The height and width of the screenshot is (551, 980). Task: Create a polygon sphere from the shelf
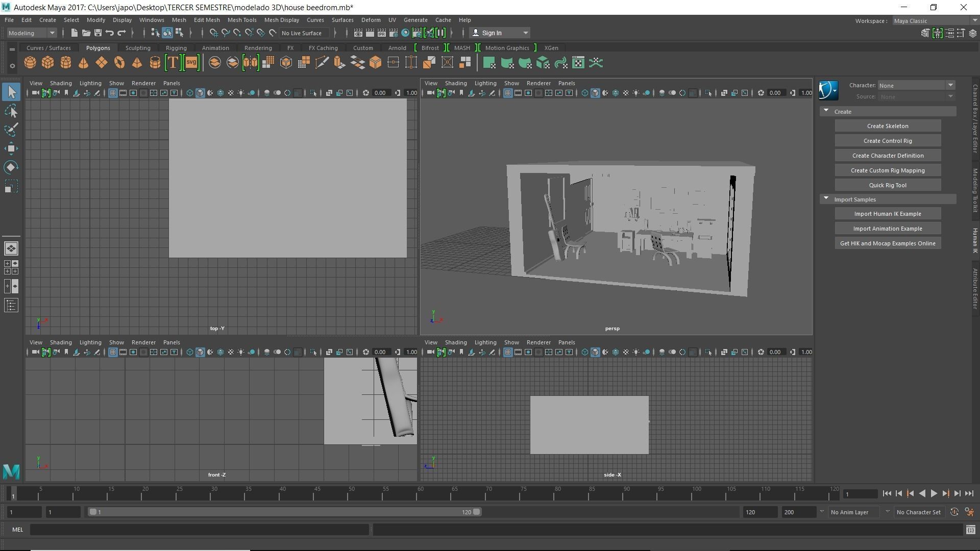click(x=30, y=63)
